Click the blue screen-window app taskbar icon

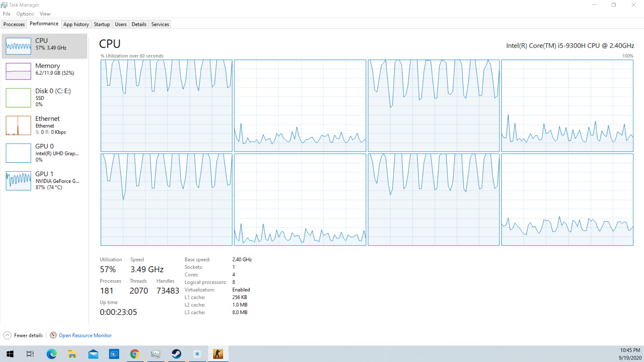pos(114,354)
